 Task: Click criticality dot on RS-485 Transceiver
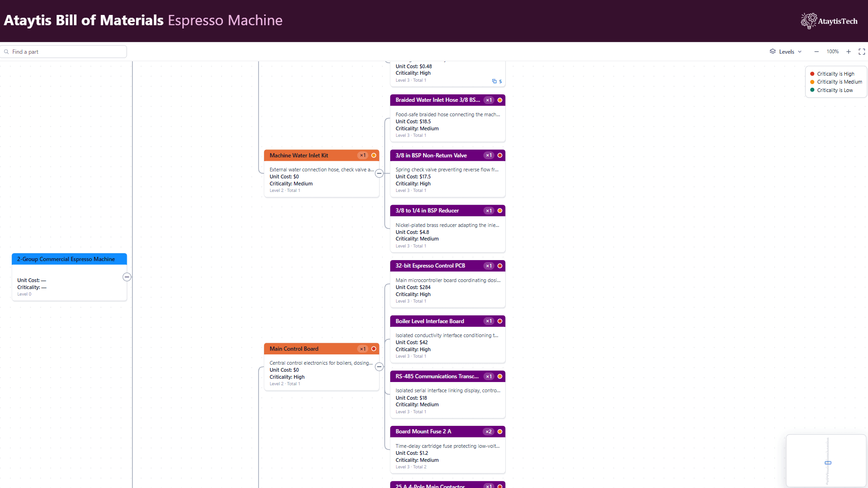pyautogui.click(x=500, y=376)
